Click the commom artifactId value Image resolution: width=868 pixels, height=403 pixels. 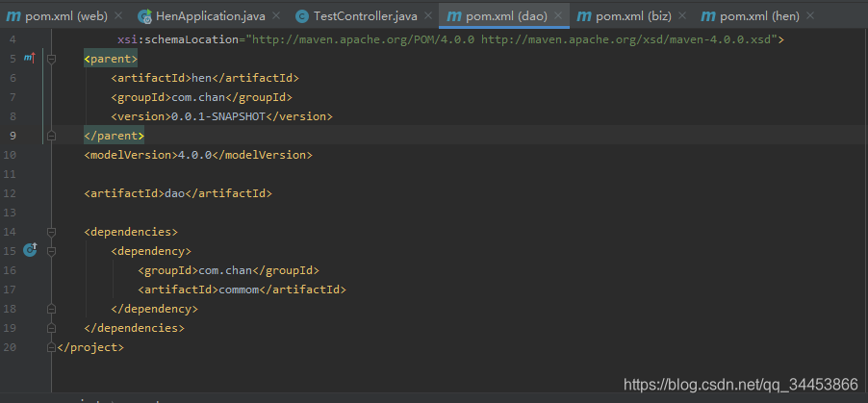click(x=239, y=290)
